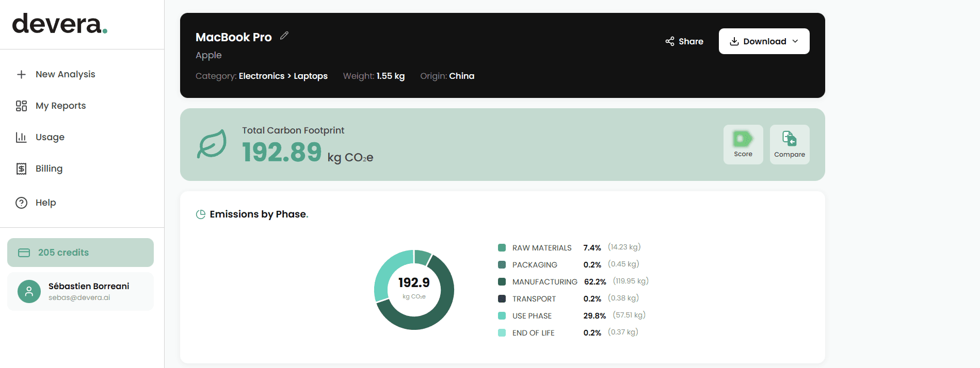Viewport: 980px width, 368px height.
Task: Select the MANUFACTURING legend label
Action: (545, 282)
